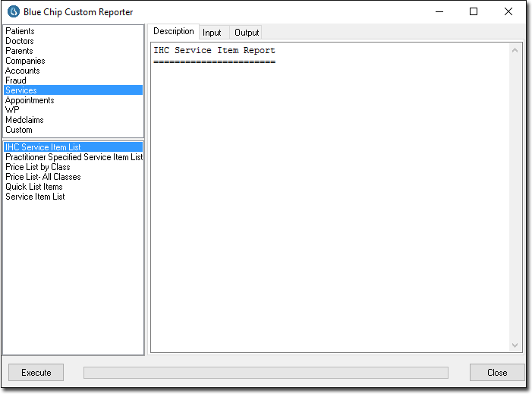This screenshot has width=532, height=394.
Task: Pick the Accounts report category
Action: click(22, 71)
